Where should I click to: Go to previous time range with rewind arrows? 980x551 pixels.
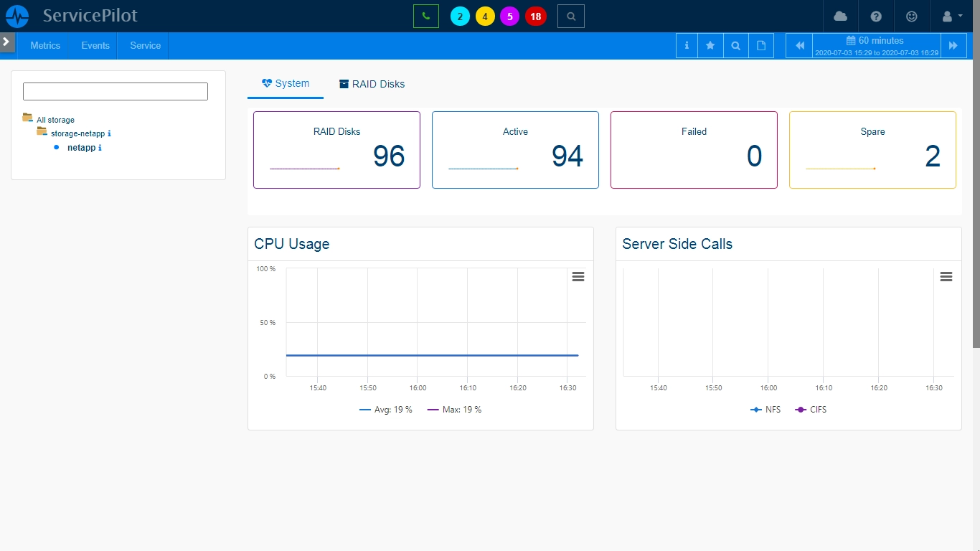tap(800, 45)
